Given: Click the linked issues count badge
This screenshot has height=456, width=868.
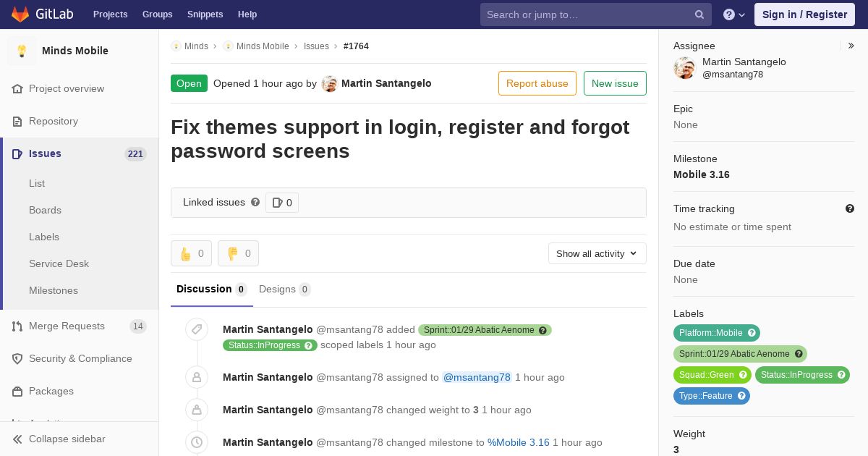Looking at the screenshot, I should click(x=282, y=203).
